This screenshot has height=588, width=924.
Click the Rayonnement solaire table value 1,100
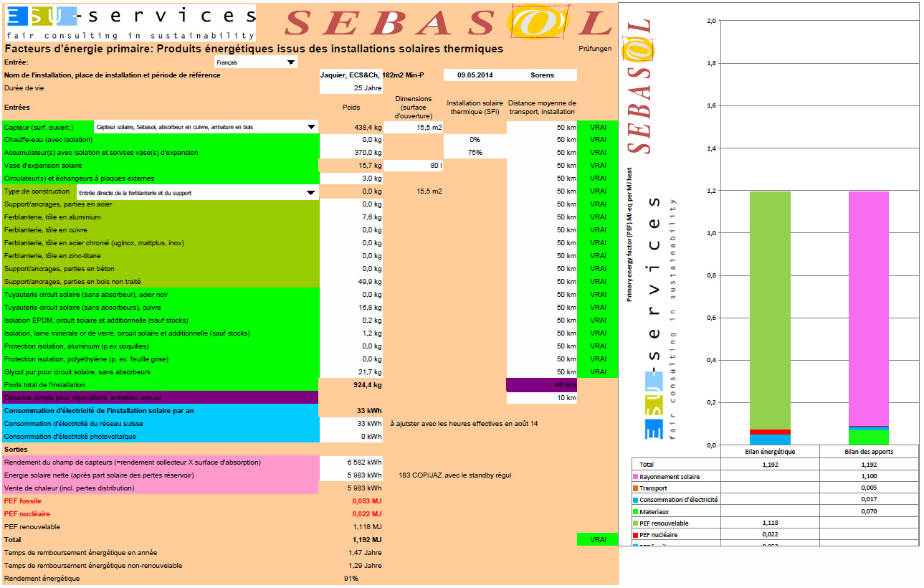click(868, 476)
